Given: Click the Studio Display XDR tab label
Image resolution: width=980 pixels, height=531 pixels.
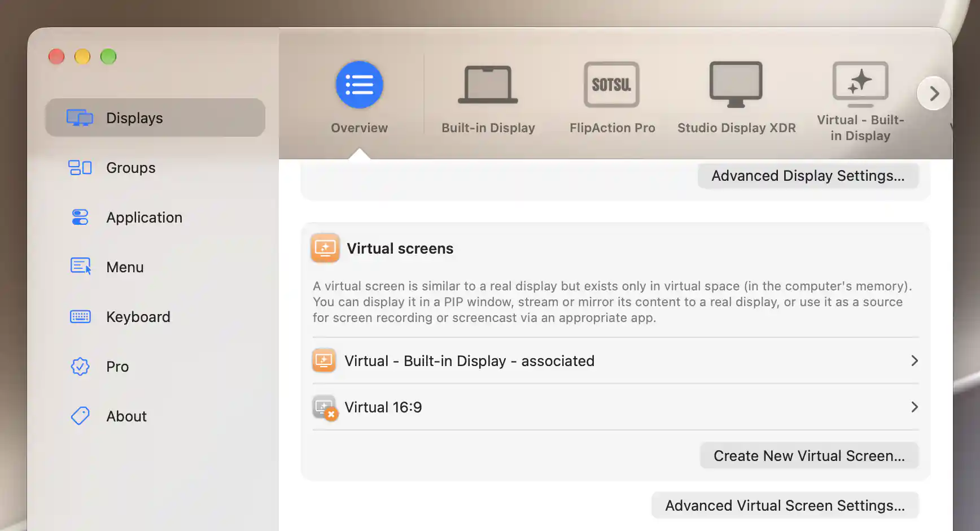Looking at the screenshot, I should pos(737,128).
